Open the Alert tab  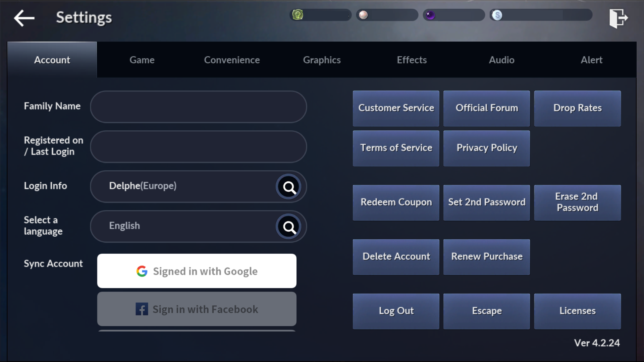pos(591,60)
